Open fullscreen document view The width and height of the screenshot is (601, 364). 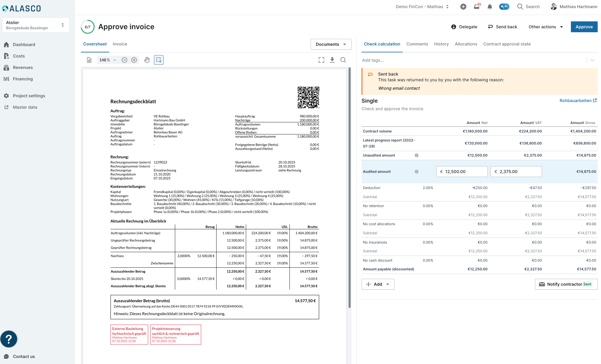click(321, 60)
